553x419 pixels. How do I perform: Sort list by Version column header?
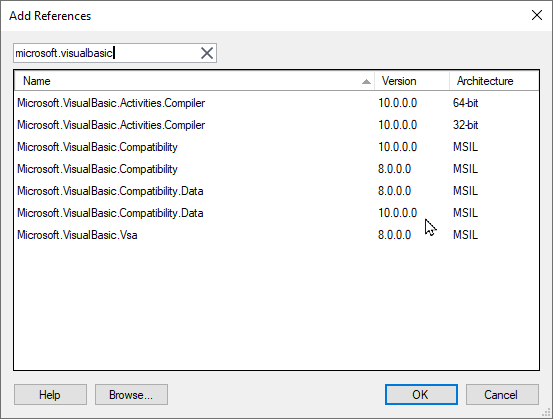tap(412, 81)
